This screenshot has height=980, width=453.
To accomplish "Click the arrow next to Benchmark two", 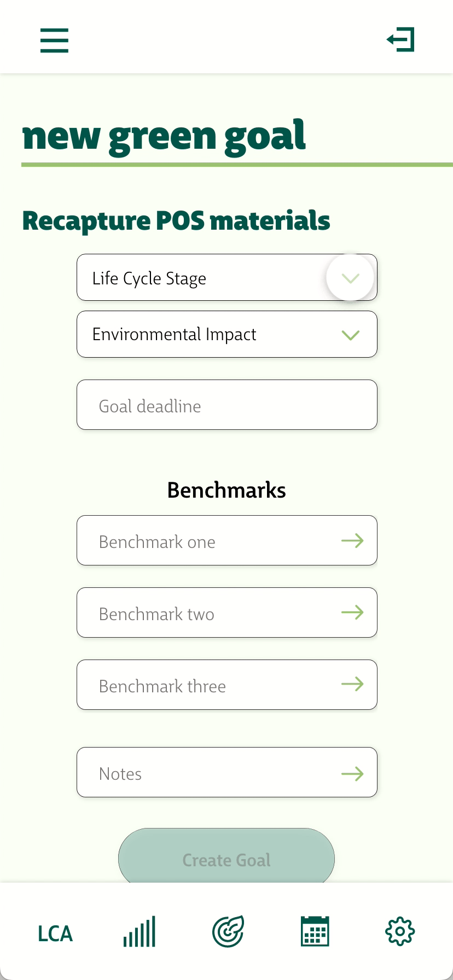I will (352, 612).
